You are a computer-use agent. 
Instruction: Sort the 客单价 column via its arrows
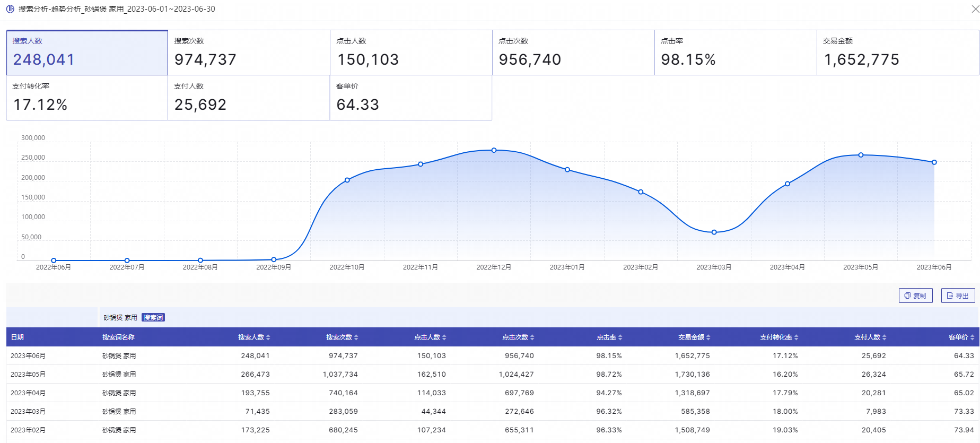coord(973,337)
